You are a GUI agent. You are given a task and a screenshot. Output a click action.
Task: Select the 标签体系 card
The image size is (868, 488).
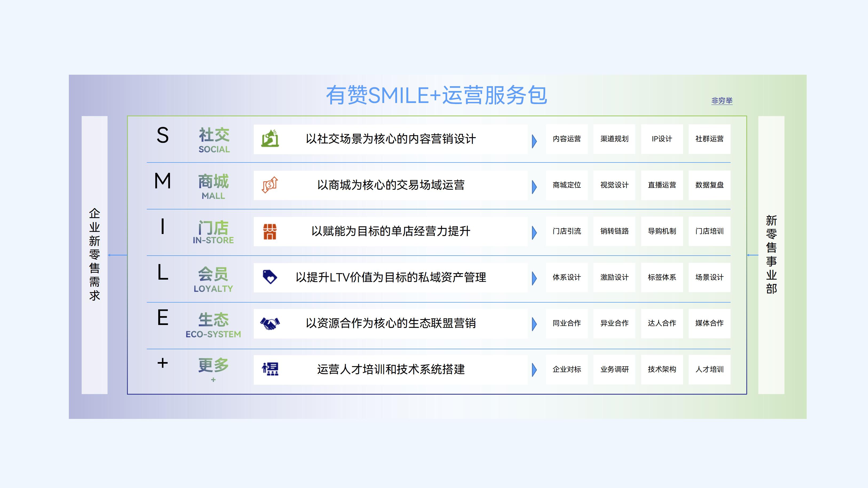pos(662,277)
